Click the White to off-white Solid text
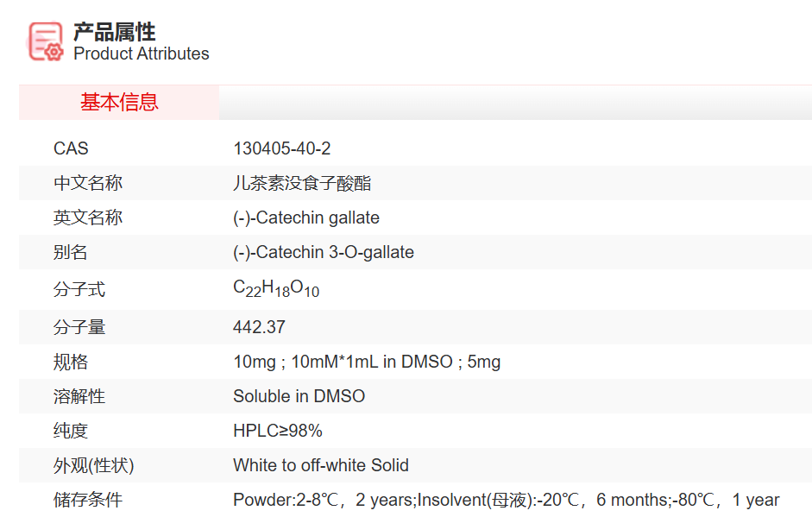This screenshot has height=517, width=812. 320,465
